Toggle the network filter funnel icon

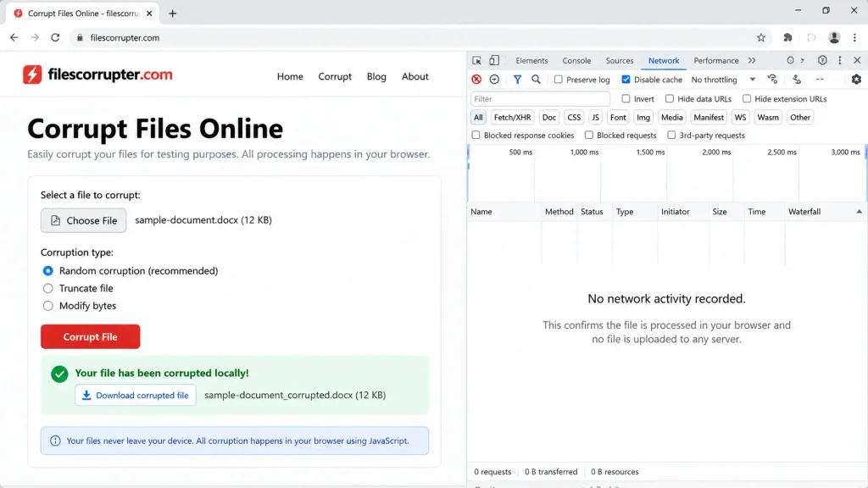click(517, 80)
